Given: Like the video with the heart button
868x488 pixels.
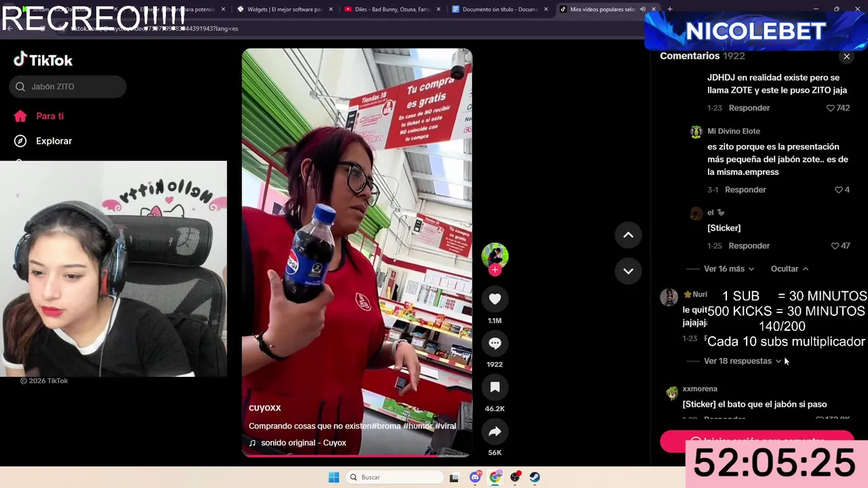Looking at the screenshot, I should 495,299.
